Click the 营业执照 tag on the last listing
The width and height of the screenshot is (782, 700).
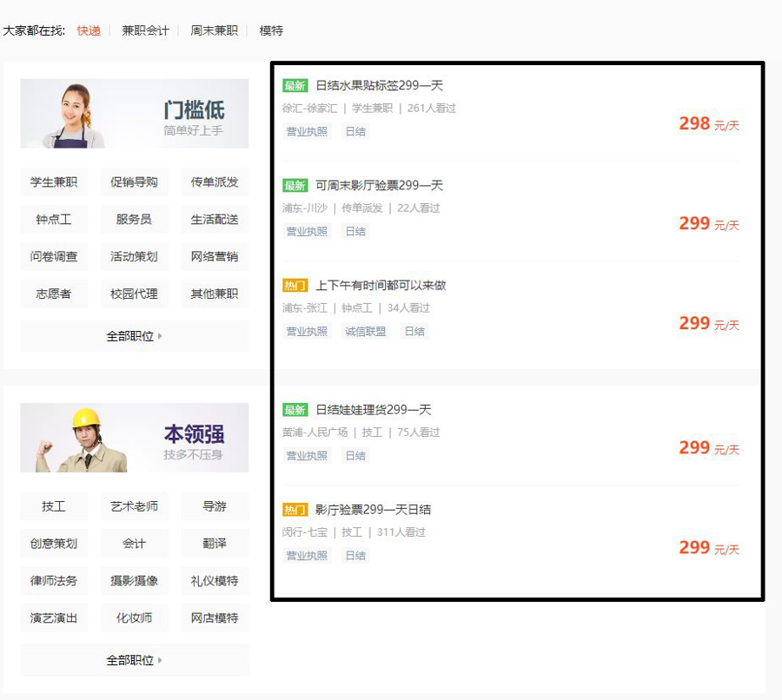click(x=307, y=555)
